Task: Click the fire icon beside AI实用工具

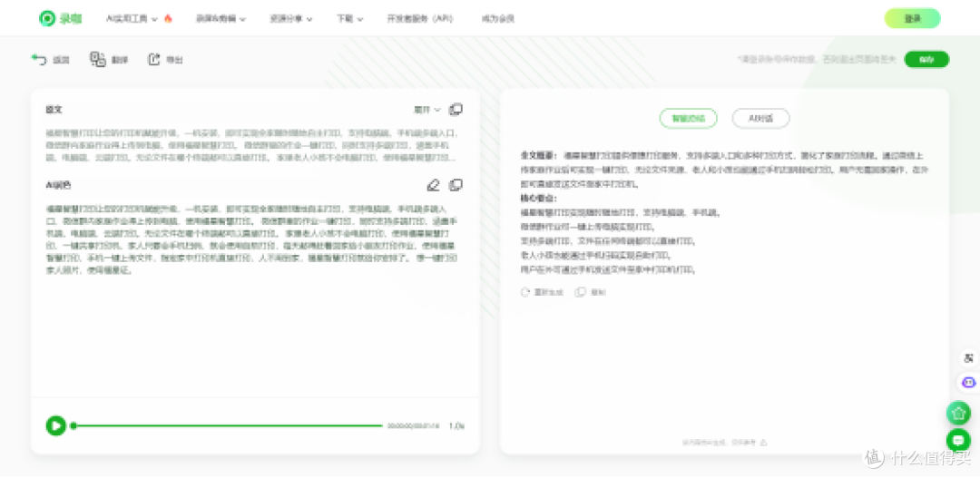Action: 168,19
